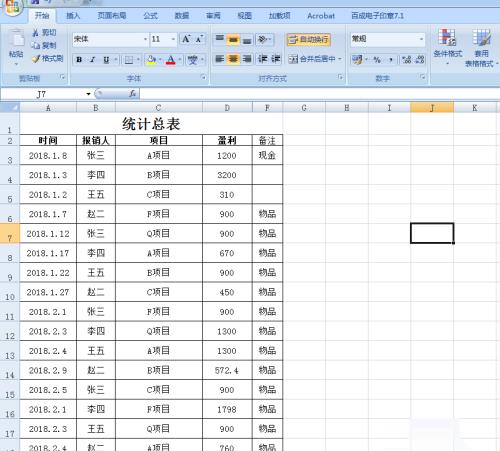Open conditional formatting 条件格式
Image resolution: width=500 pixels, height=451 pixels.
[448, 47]
